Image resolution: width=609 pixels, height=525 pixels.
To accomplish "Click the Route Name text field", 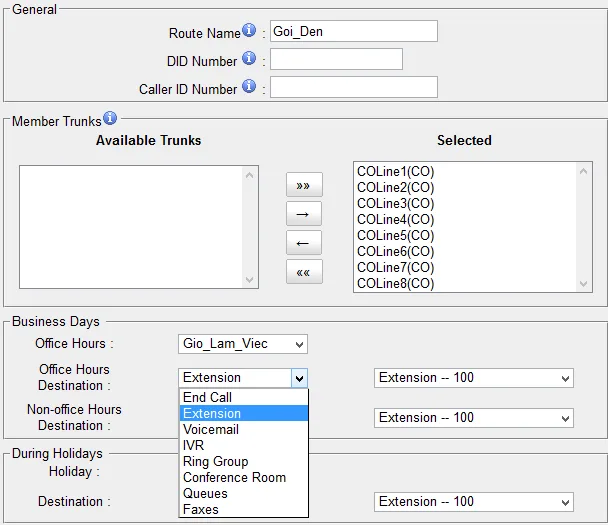I will tap(354, 31).
